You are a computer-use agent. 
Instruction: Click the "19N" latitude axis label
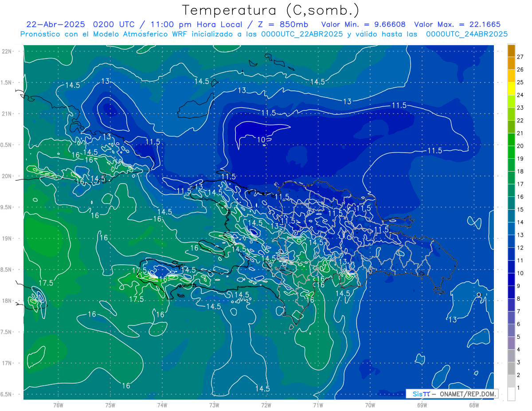point(7,238)
